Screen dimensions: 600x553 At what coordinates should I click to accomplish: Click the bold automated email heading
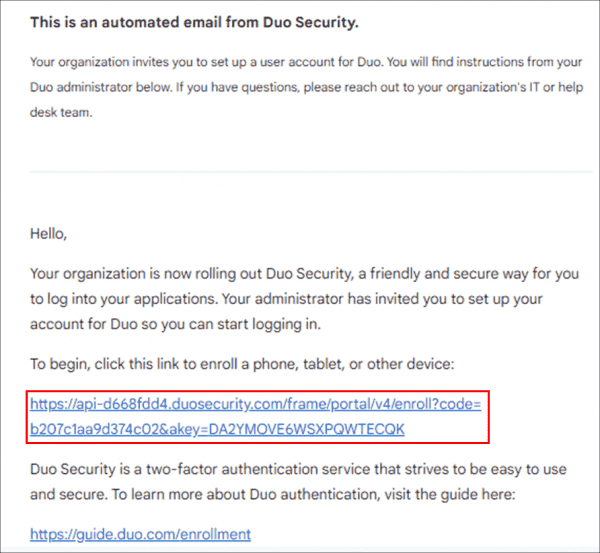(x=194, y=22)
